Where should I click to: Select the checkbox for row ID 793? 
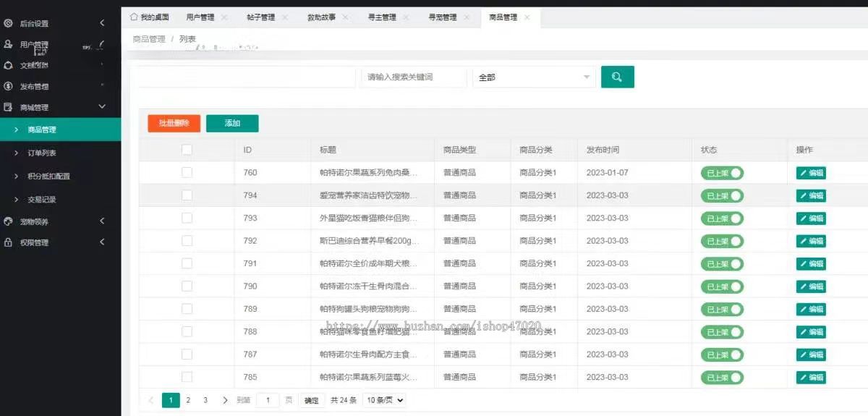click(x=187, y=218)
